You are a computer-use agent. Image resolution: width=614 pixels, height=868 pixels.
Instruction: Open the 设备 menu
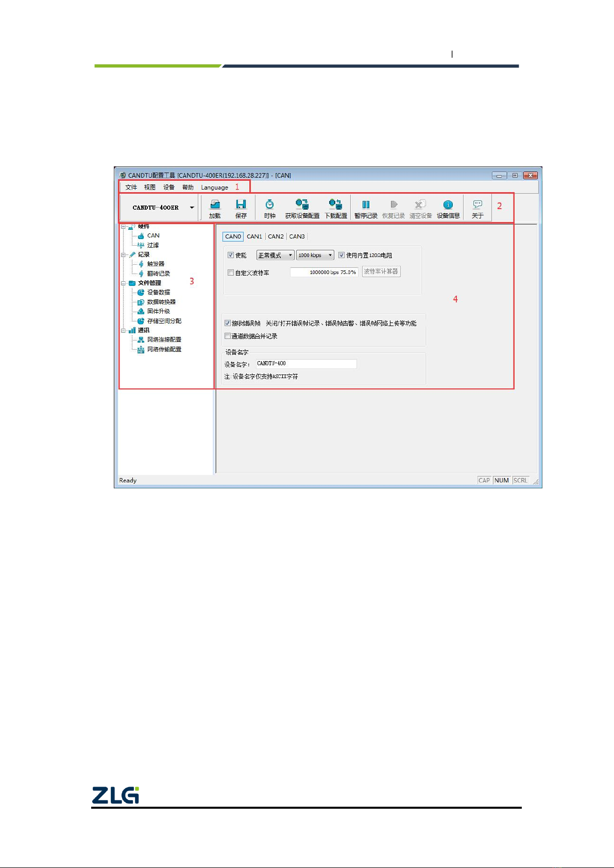coord(169,188)
